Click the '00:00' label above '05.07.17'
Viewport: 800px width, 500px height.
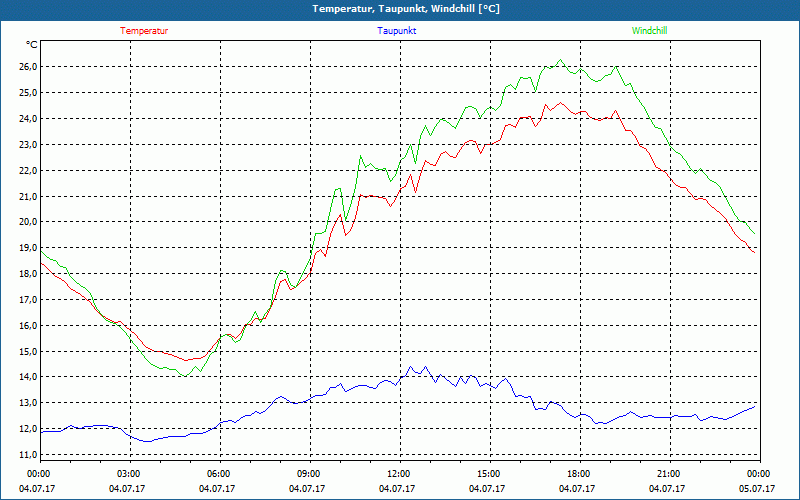click(760, 474)
